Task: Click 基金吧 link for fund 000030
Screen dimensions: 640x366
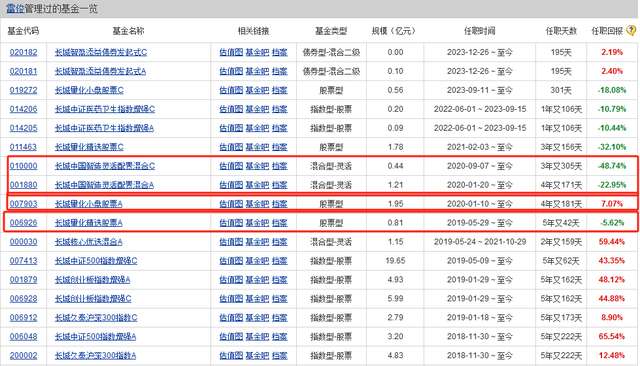Action: click(x=257, y=242)
